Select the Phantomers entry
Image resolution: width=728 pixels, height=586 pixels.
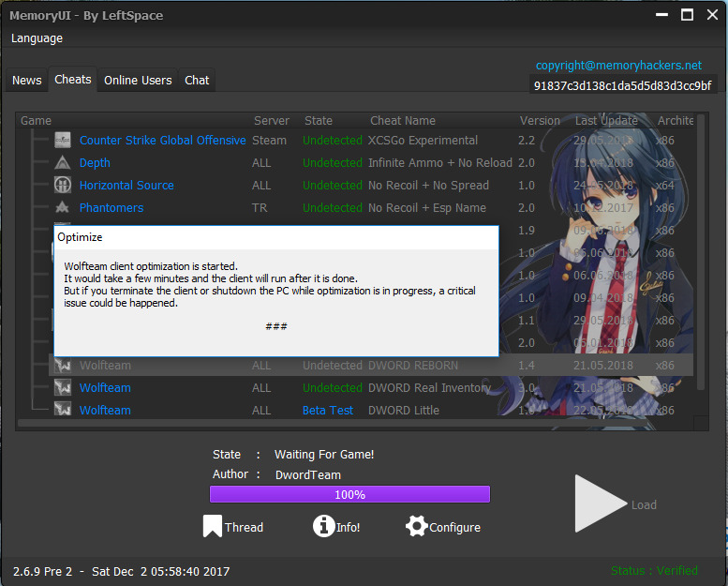click(111, 208)
